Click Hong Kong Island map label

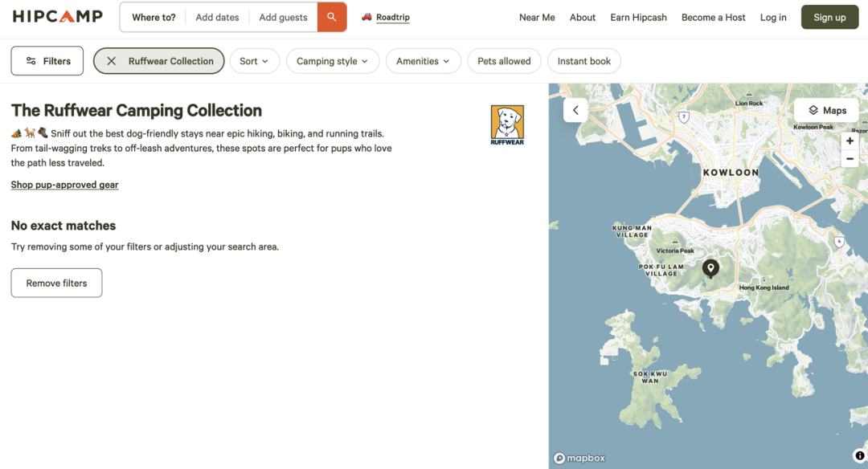[764, 288]
